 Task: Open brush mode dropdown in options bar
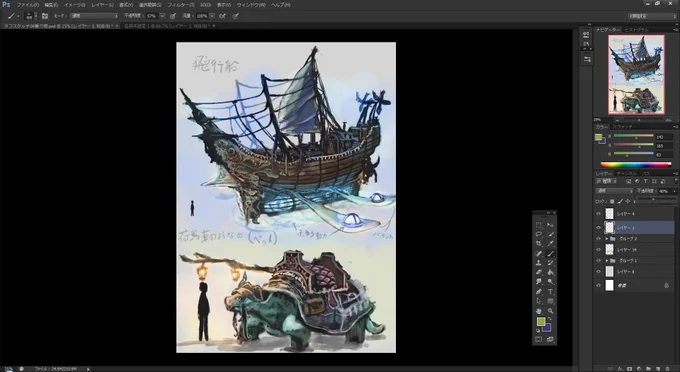(x=94, y=16)
